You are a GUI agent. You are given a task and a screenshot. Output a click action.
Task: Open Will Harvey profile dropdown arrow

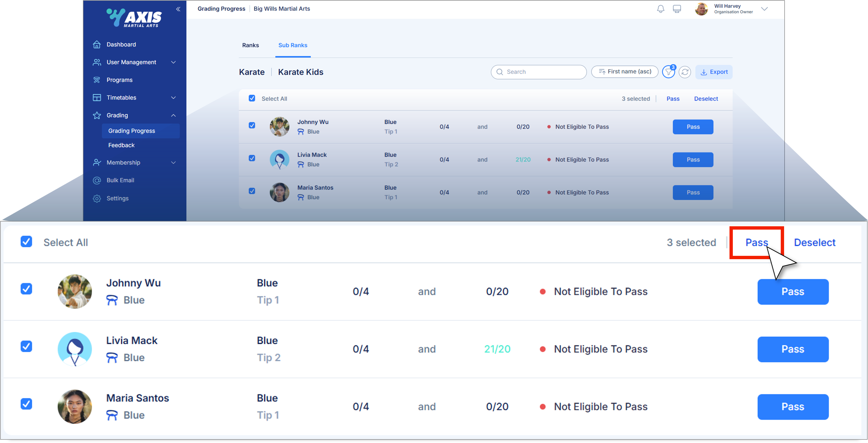coord(764,9)
